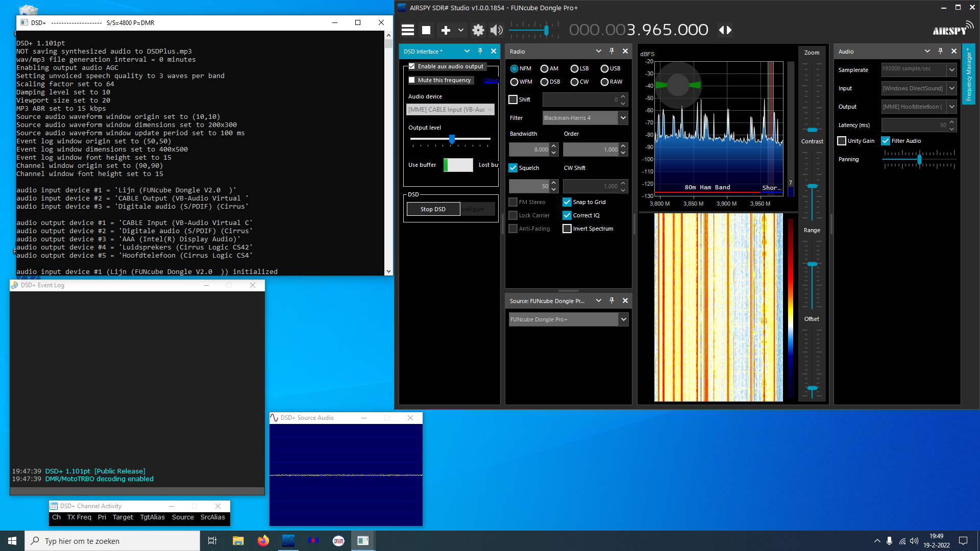
Task: Select RAW demodulation mode
Action: click(605, 82)
